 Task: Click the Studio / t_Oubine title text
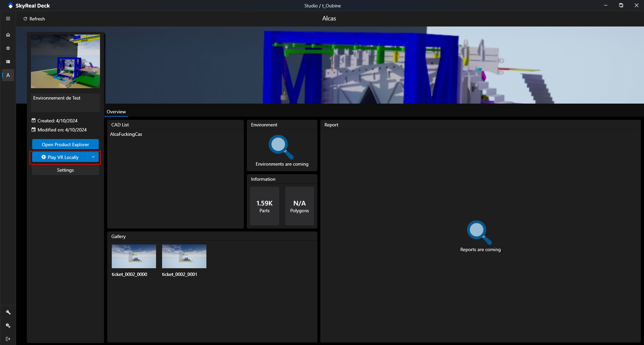click(x=323, y=6)
